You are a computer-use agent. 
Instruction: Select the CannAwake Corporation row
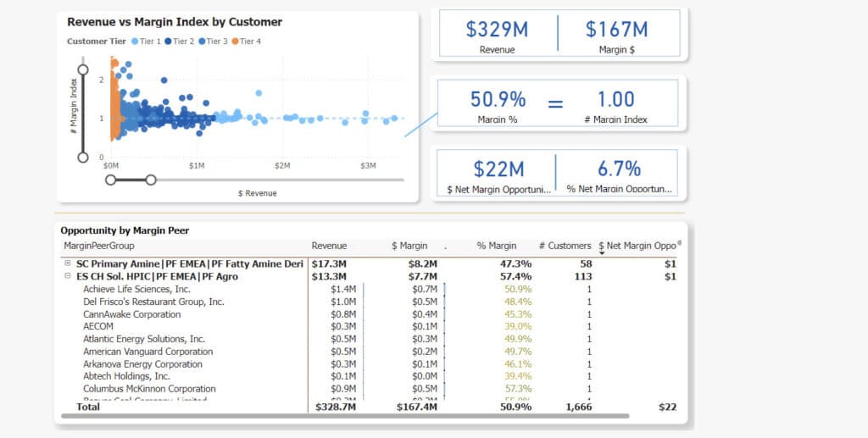[368, 314]
